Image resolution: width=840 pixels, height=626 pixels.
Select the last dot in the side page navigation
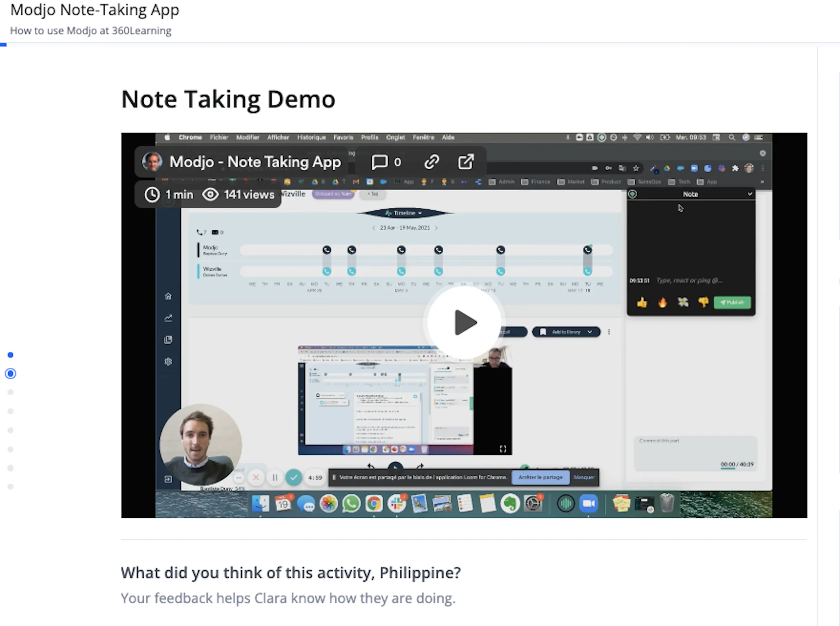[10, 487]
